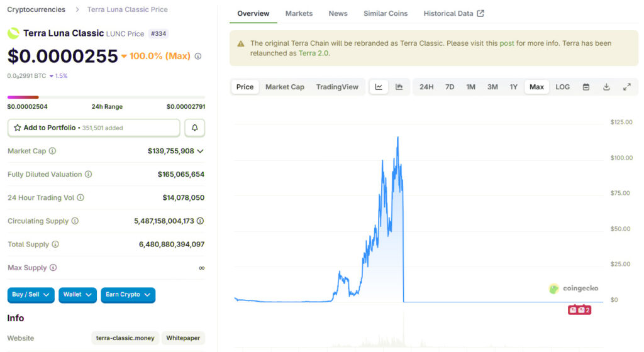Open the Similar Coins tab
Screen dimensions: 644x352
pos(386,14)
